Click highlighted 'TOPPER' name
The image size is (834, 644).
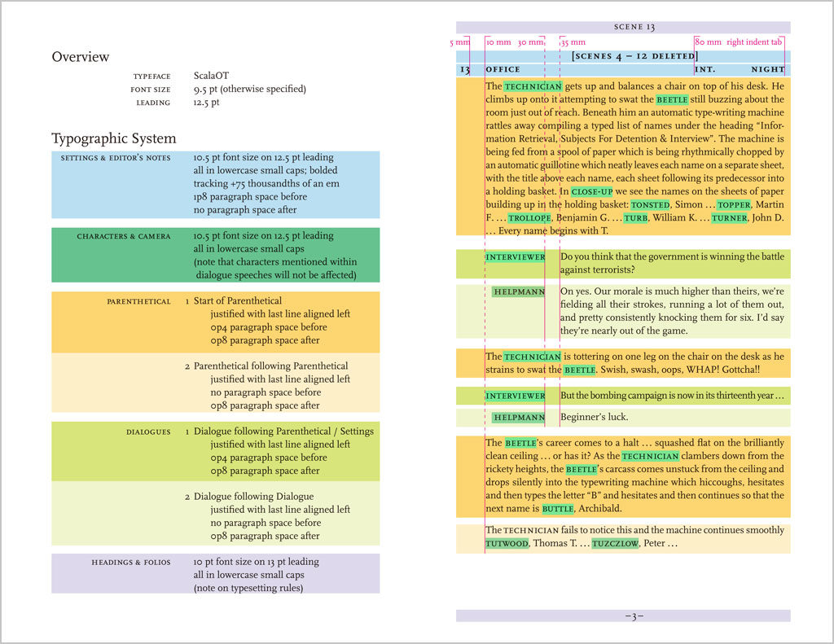click(x=734, y=204)
